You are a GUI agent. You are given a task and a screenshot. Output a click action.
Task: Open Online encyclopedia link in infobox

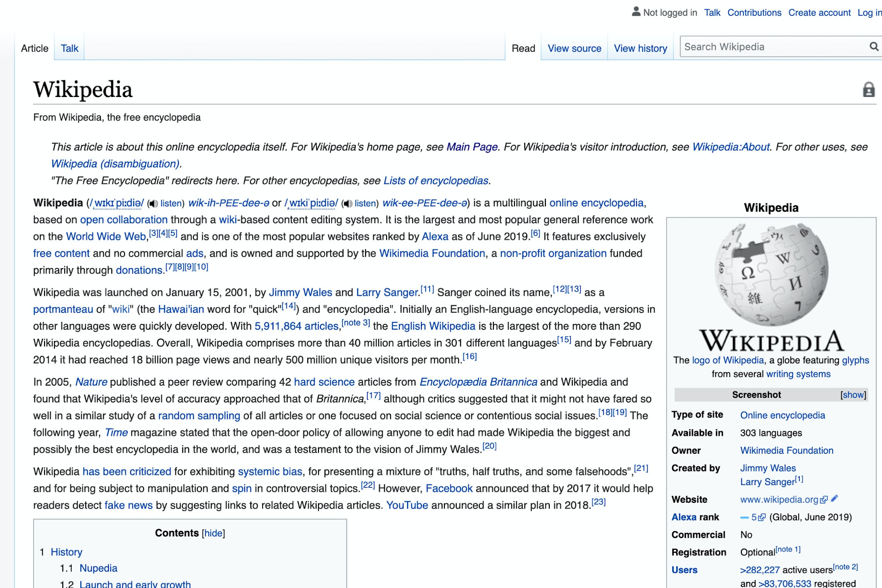click(783, 416)
